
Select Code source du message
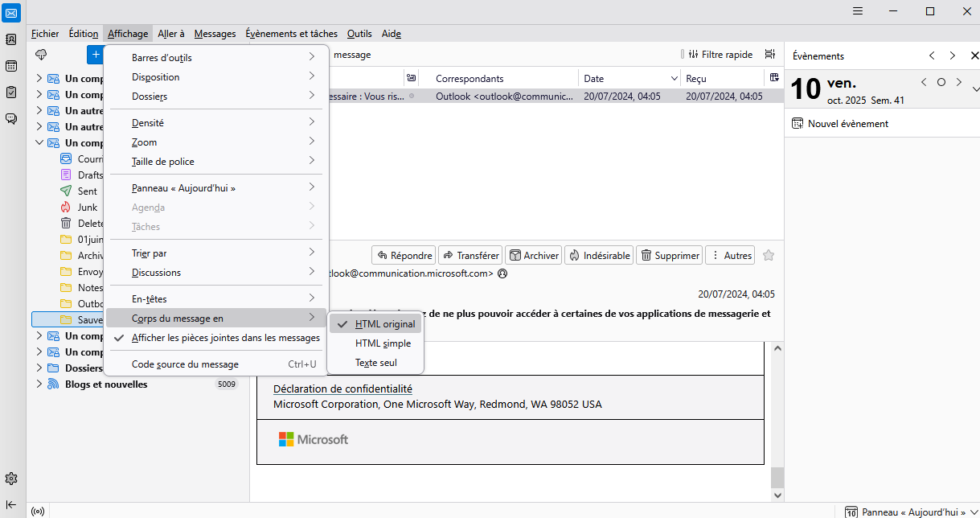pyautogui.click(x=185, y=364)
